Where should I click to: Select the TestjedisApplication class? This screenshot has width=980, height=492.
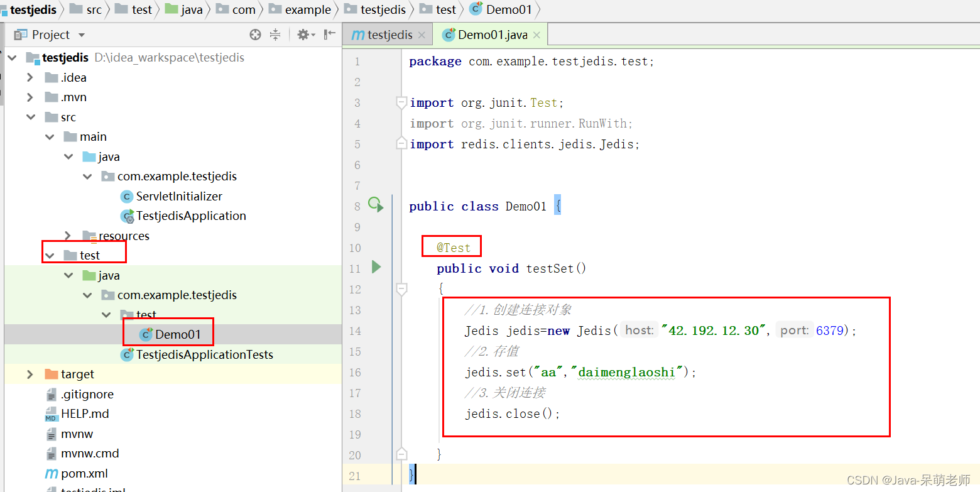[191, 216]
